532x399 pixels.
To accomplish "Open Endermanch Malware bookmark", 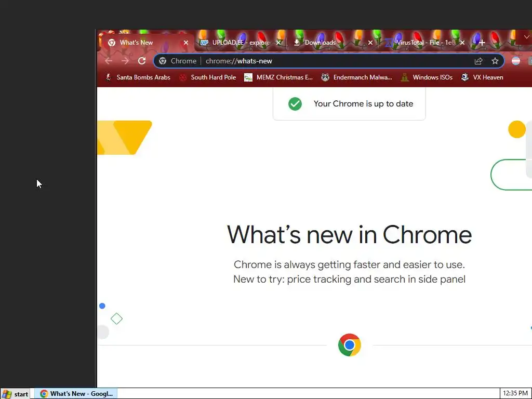I will (356, 77).
